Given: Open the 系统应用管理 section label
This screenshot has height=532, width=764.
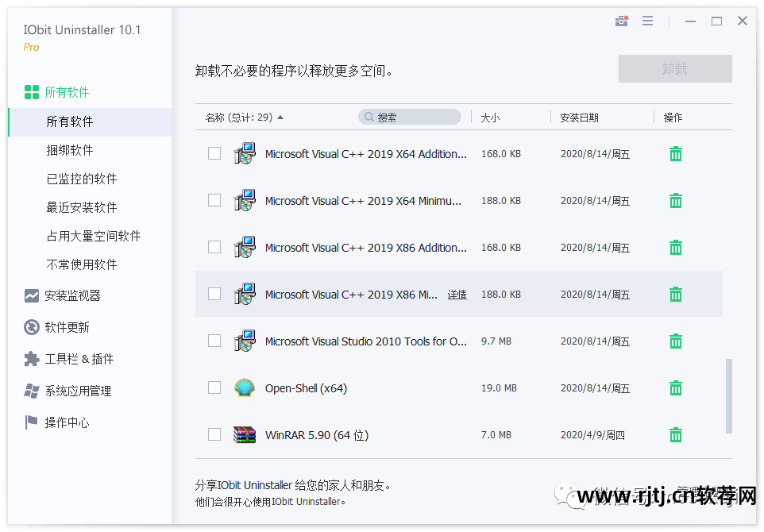Looking at the screenshot, I should 78,391.
